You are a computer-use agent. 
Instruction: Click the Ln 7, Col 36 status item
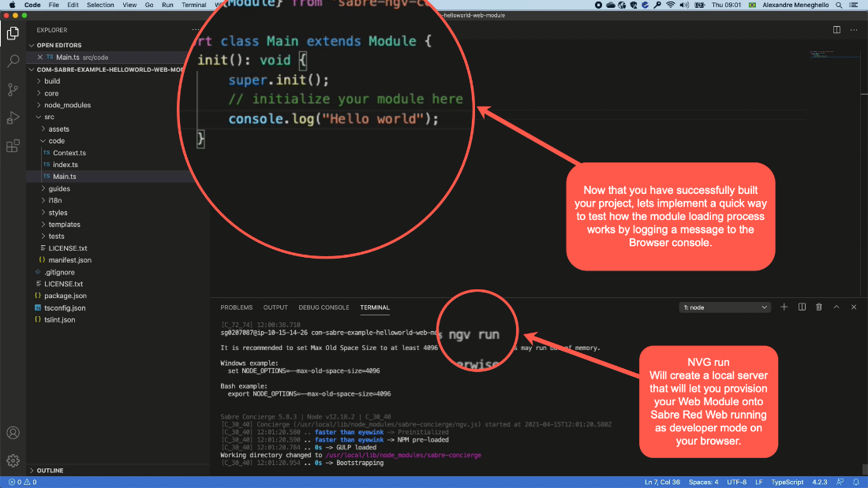click(662, 482)
